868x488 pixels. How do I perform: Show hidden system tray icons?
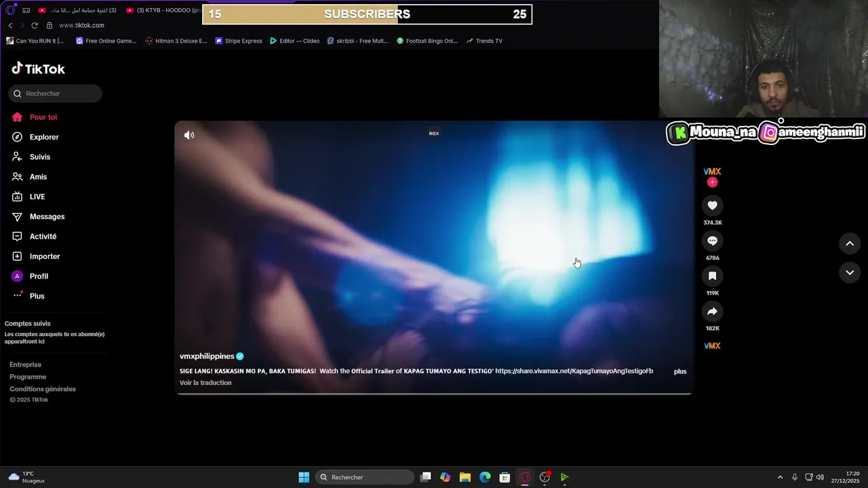point(780,477)
